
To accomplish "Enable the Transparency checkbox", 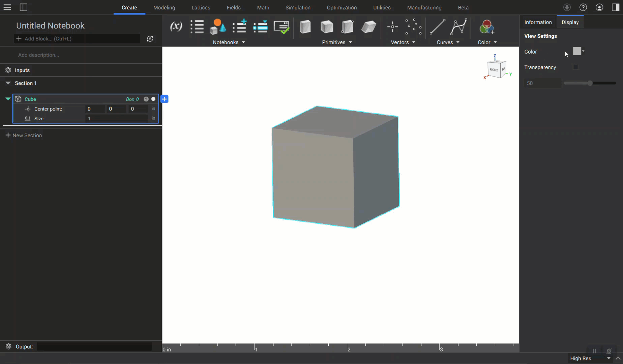I will pyautogui.click(x=576, y=67).
